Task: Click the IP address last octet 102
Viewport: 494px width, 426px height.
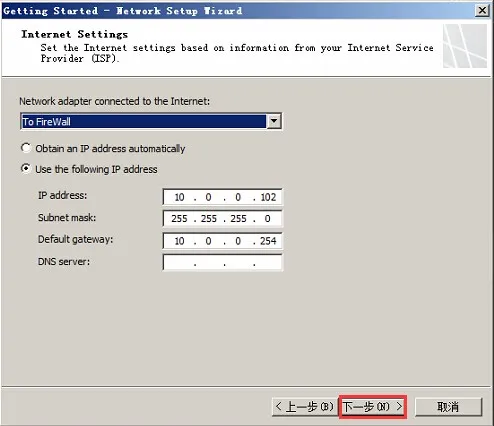Action: [x=268, y=197]
